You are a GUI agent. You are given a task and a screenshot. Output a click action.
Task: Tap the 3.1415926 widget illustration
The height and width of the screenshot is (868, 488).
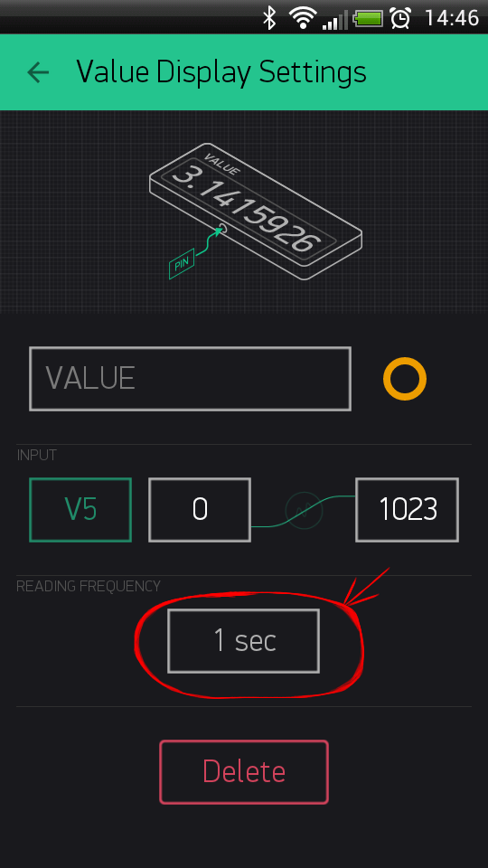[x=256, y=212]
